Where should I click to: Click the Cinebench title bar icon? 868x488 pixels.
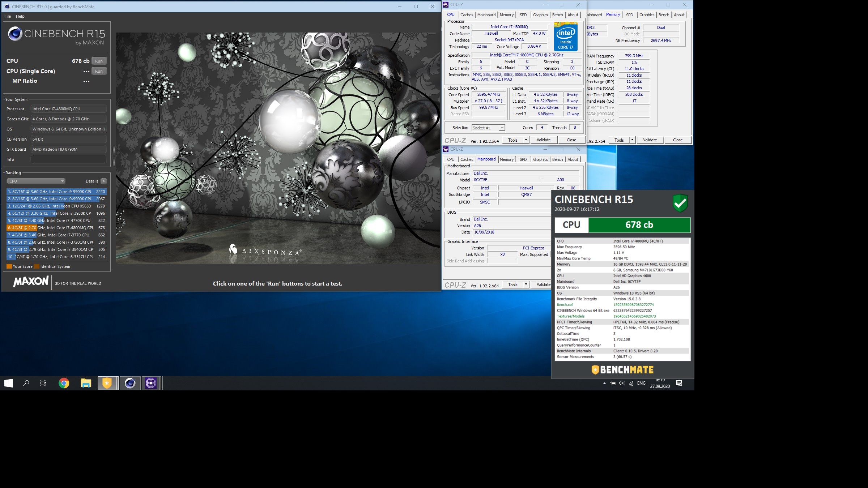pos(7,7)
